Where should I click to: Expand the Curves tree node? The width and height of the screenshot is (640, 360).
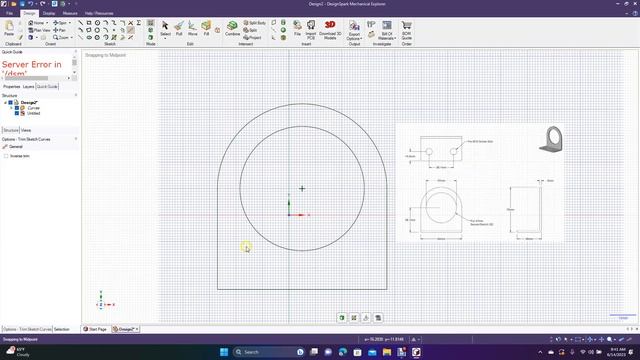tap(11, 108)
